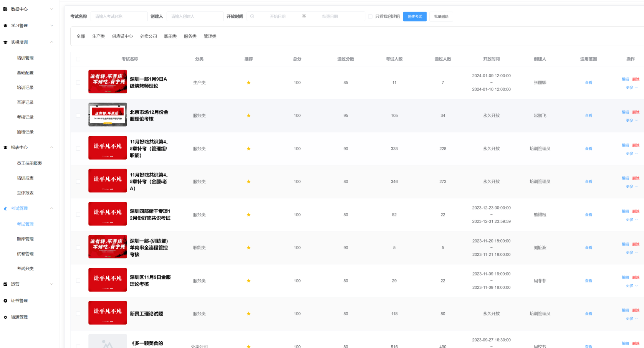This screenshot has width=644, height=348.
Task: Click the 创建人 search input
Action: (x=195, y=16)
